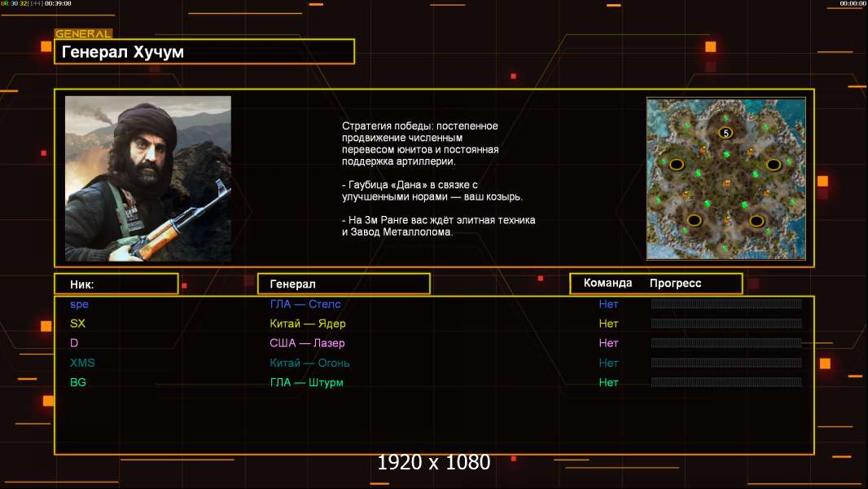Click player D's nickname

pos(73,343)
